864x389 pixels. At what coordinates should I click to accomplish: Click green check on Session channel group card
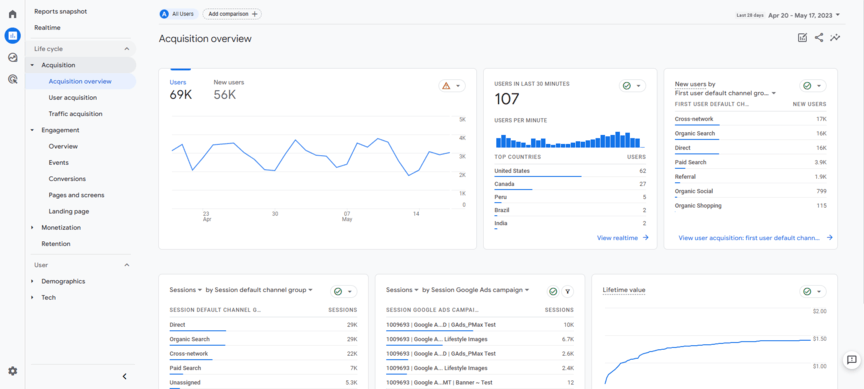click(x=338, y=291)
